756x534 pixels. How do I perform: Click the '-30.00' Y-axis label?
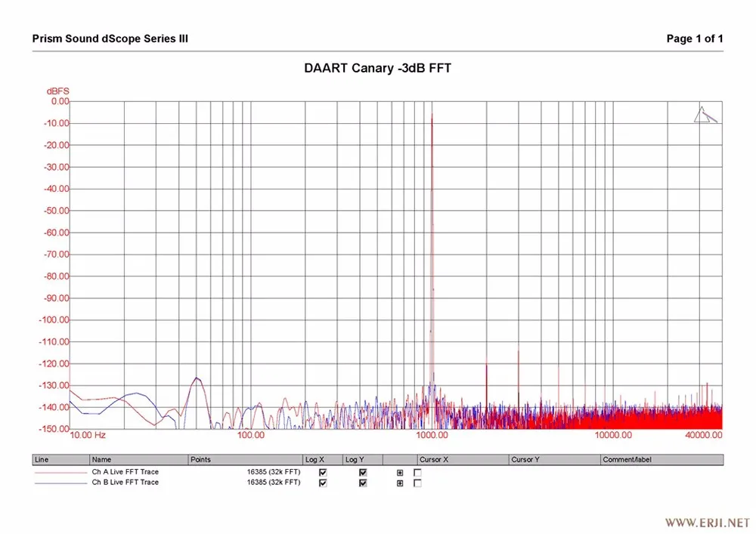[57, 167]
